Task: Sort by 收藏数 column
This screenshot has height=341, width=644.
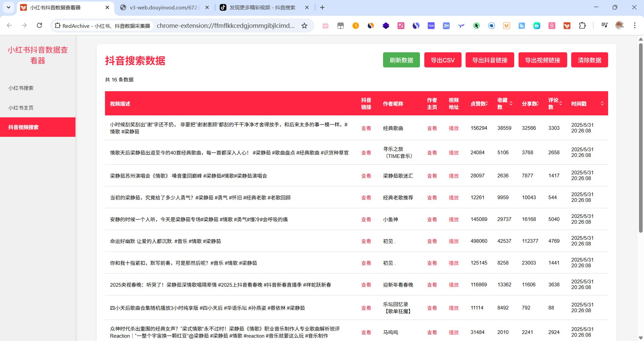Action: click(x=511, y=104)
